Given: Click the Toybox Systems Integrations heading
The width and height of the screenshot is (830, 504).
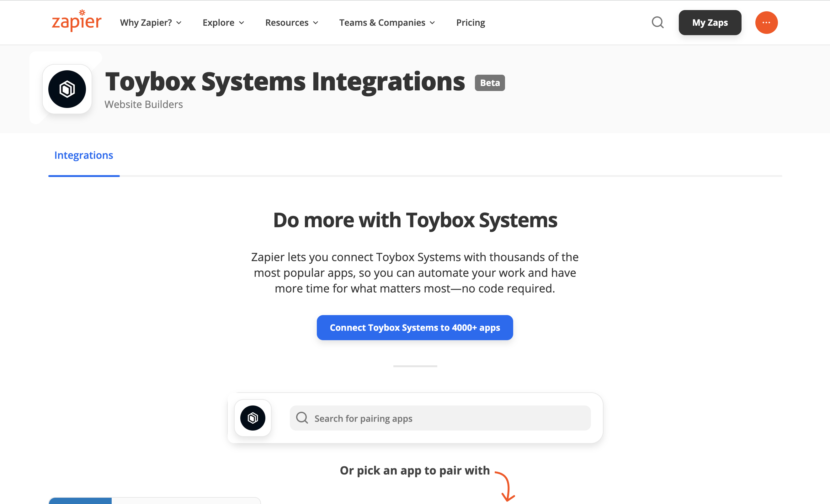Looking at the screenshot, I should (285, 82).
